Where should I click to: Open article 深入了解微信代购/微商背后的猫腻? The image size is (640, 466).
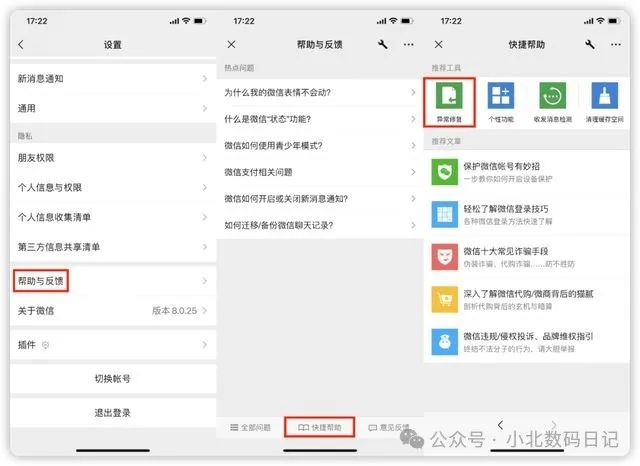click(527, 299)
